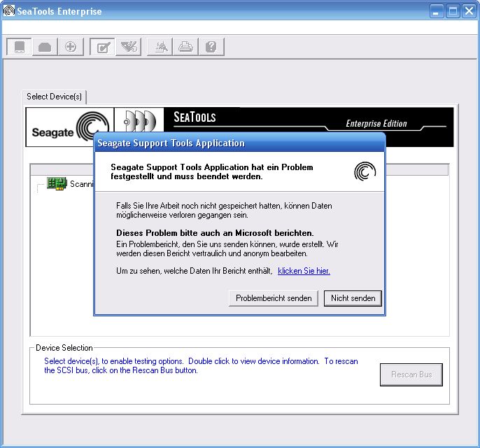Click the green controller card tree icon
The height and width of the screenshot is (448, 480).
pos(57,183)
